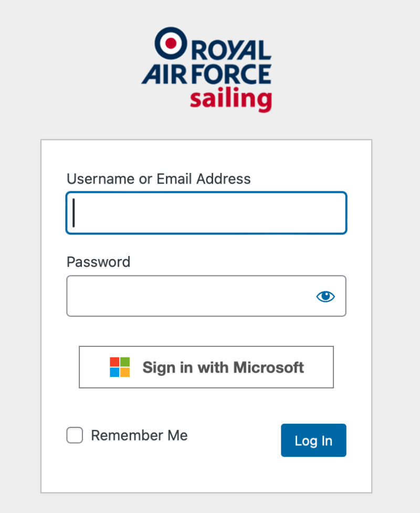Image resolution: width=420 pixels, height=513 pixels.
Task: Click the green square of the Microsoft logo
Action: click(124, 362)
